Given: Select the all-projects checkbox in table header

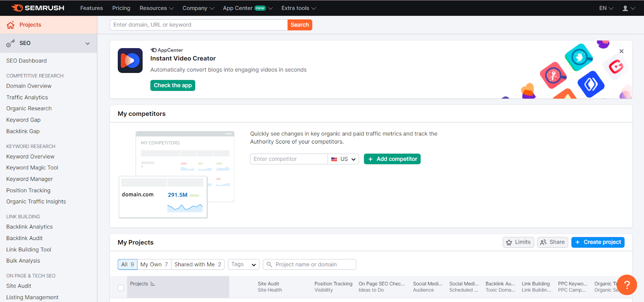Looking at the screenshot, I should pos(121,288).
